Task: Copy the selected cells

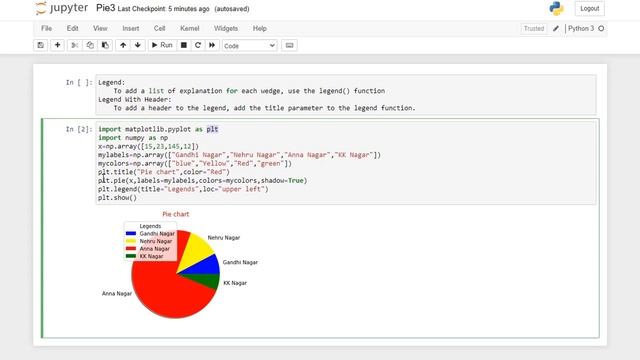Action: point(90,45)
